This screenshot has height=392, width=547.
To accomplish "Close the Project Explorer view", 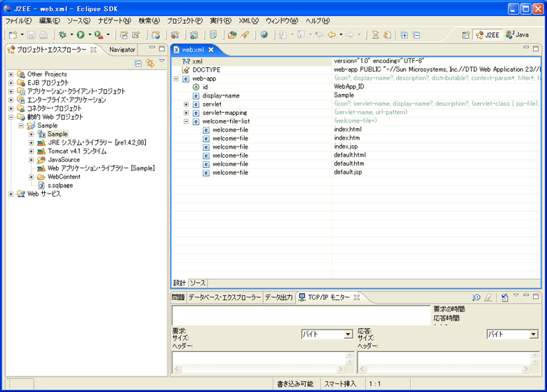I will [93, 50].
